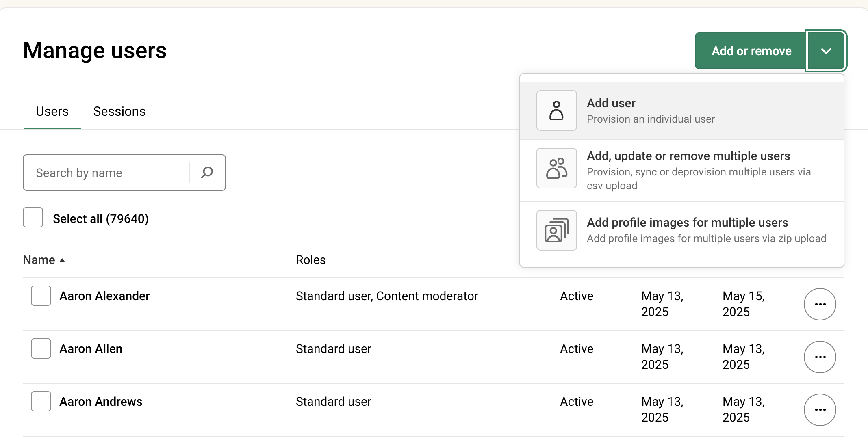Switch to the Users tab
Image resolution: width=868 pixels, height=437 pixels.
52,111
